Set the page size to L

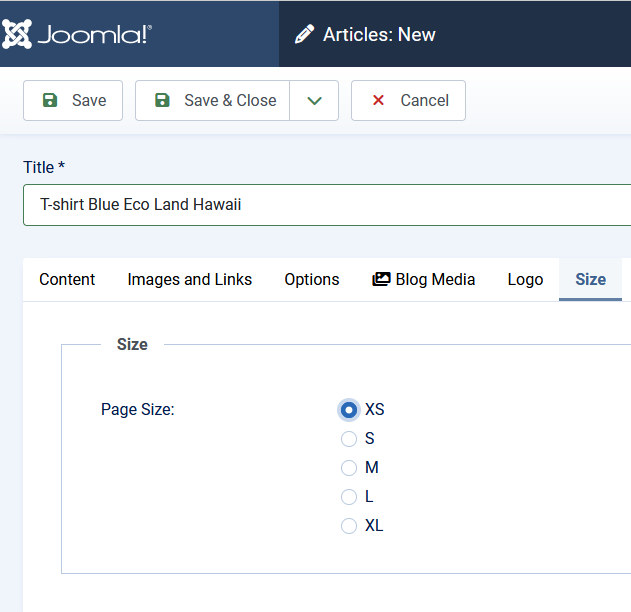coord(349,496)
